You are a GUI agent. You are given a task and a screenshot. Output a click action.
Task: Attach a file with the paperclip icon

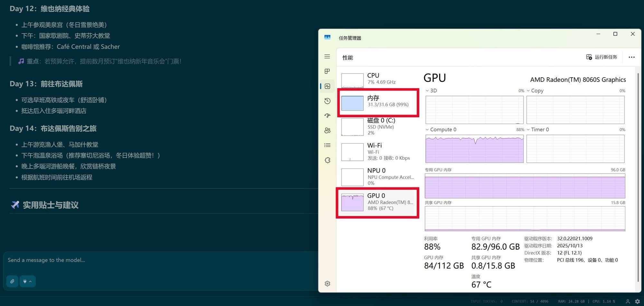(x=12, y=281)
